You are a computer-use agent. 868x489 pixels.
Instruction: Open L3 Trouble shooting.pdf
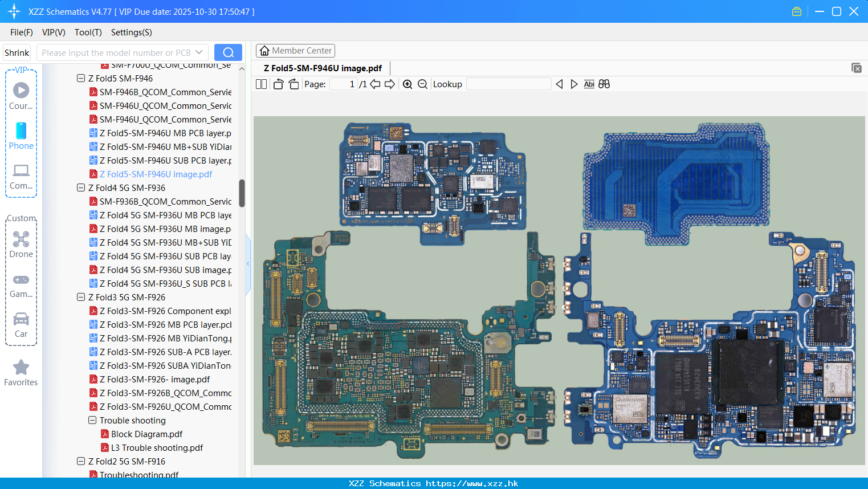(152, 447)
